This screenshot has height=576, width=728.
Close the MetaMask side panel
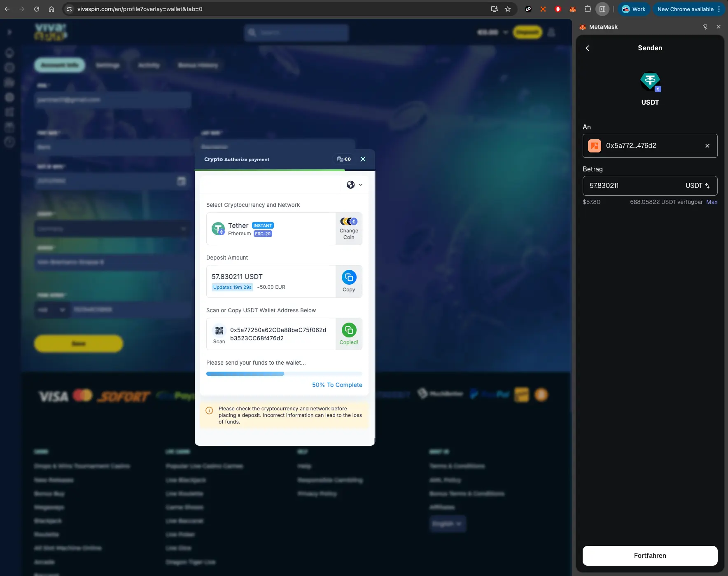tap(719, 27)
